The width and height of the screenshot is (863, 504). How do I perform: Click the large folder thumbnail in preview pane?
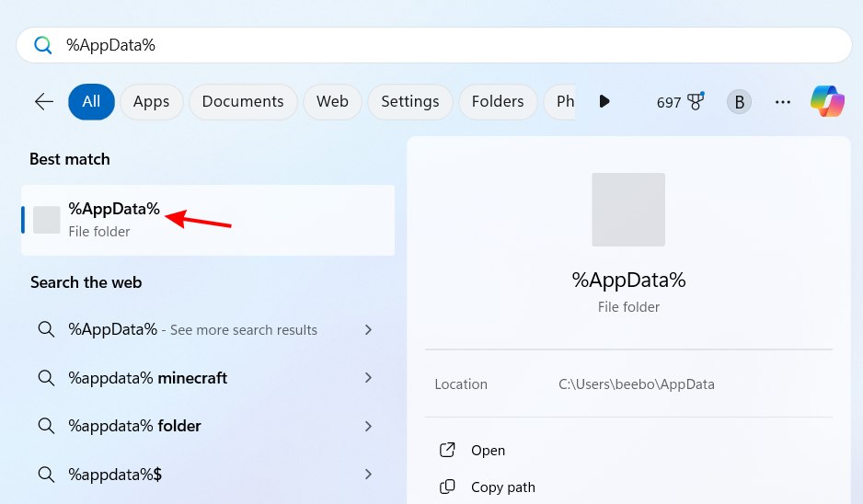point(628,210)
